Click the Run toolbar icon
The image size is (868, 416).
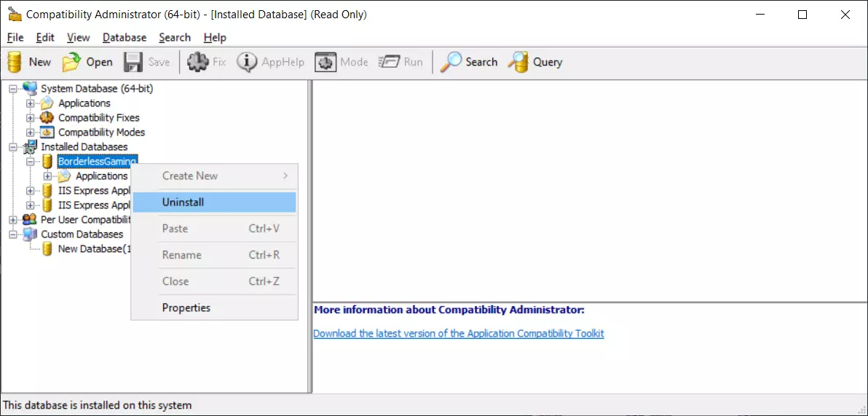[389, 62]
